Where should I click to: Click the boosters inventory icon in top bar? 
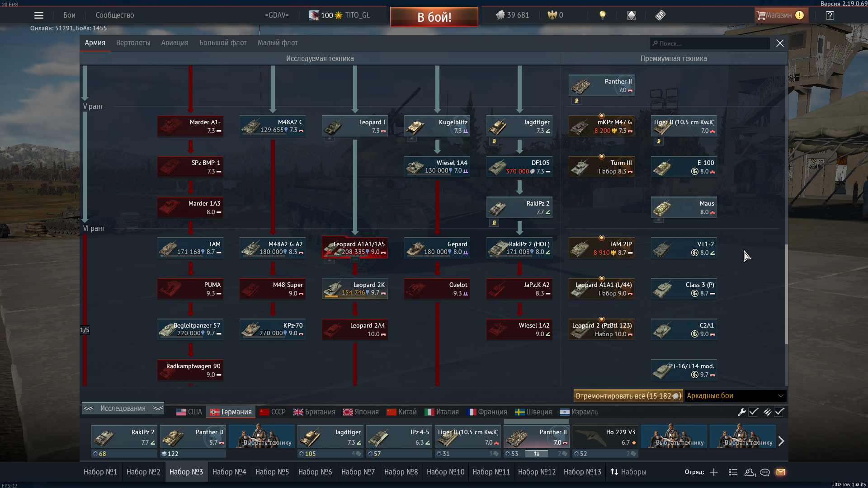coord(632,15)
